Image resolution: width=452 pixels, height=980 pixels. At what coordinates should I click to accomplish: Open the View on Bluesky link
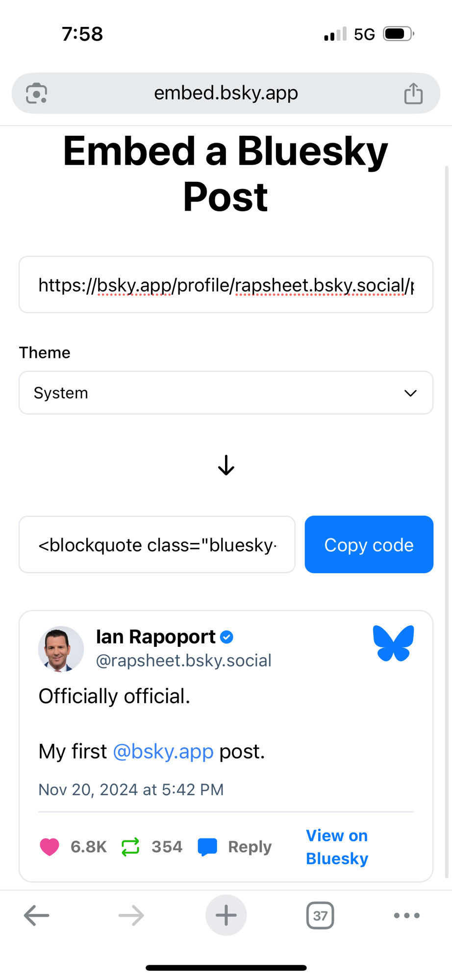click(x=337, y=847)
